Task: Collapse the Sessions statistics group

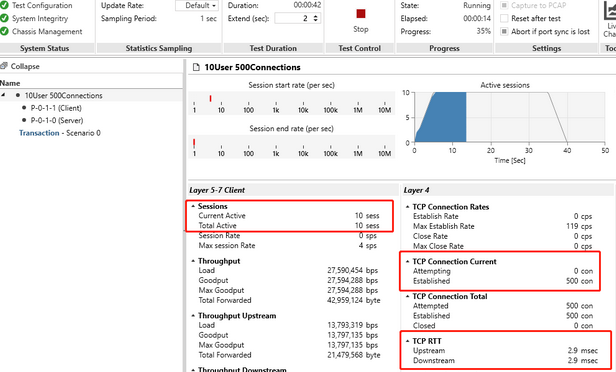Action: pos(193,206)
